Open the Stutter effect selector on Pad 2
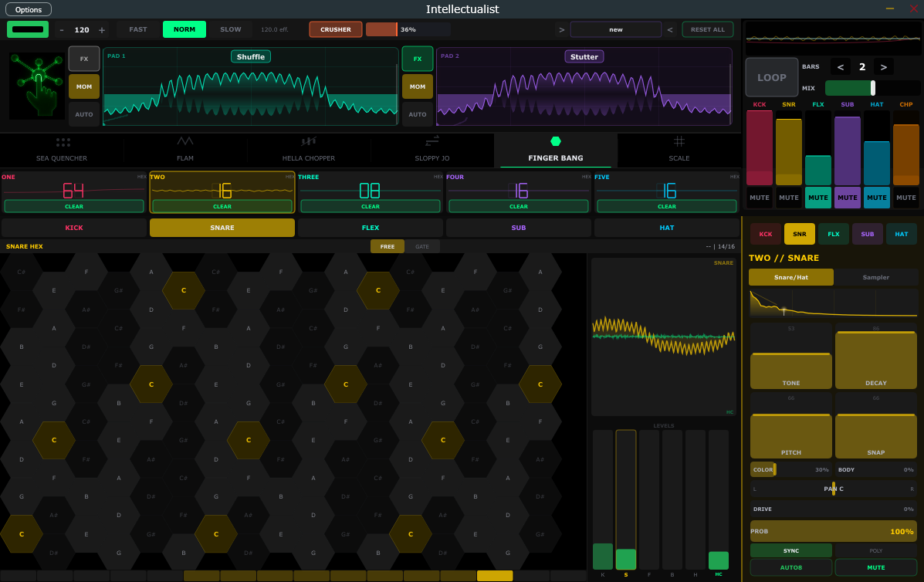The image size is (924, 582). [584, 56]
